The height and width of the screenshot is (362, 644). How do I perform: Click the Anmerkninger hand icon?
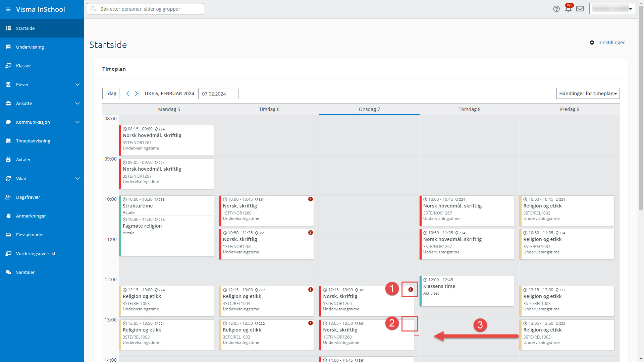(8, 216)
